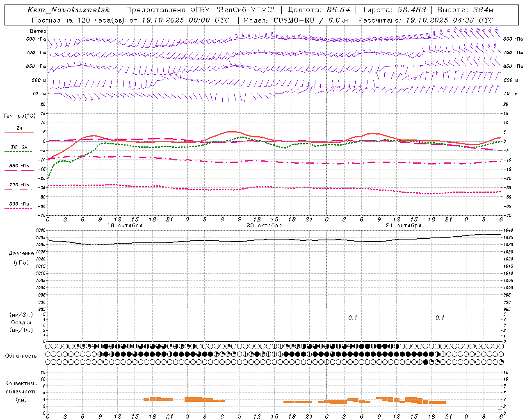Click the '2м' temperature legend entry

(x=19, y=128)
